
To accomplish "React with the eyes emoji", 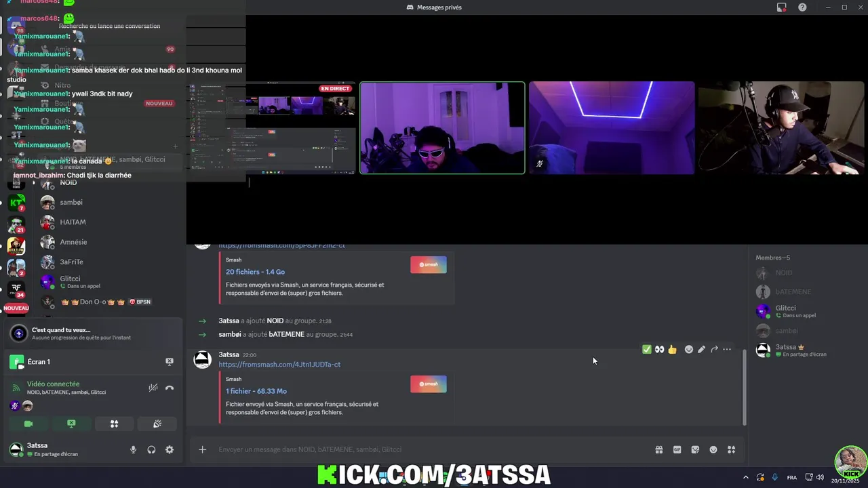I will tap(659, 349).
